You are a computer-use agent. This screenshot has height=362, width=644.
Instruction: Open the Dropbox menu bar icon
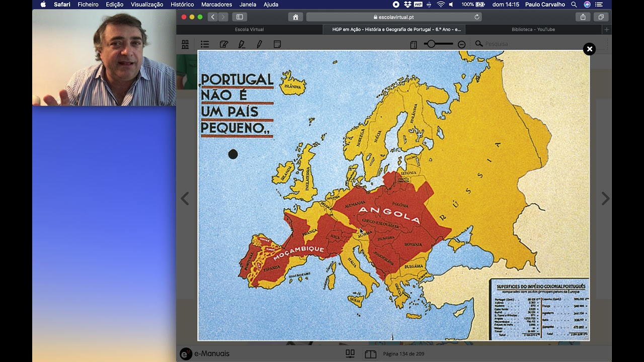(408, 5)
